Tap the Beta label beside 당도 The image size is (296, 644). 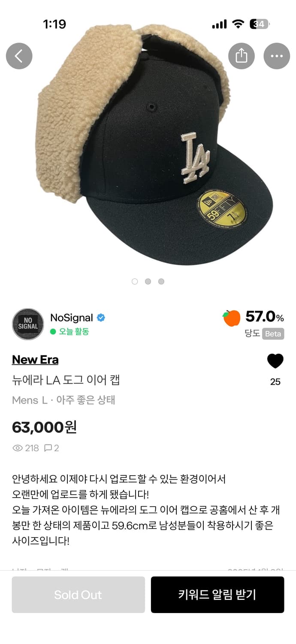(272, 334)
